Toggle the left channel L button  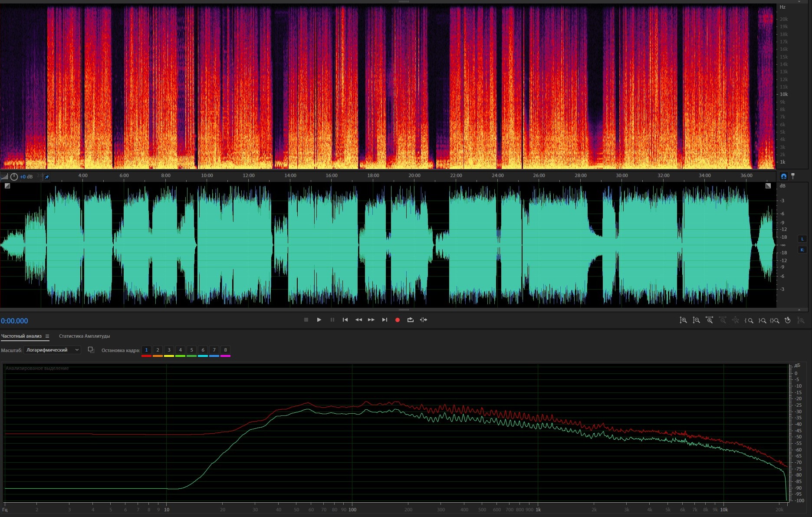click(802, 239)
